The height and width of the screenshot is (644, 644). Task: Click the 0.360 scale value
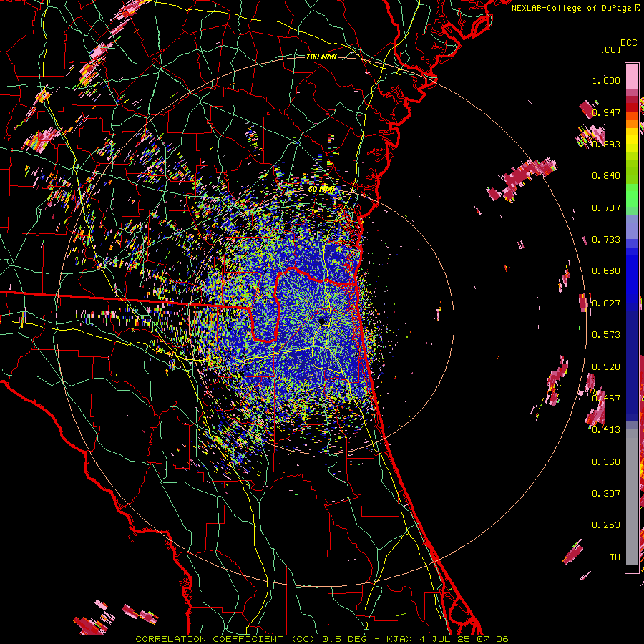pyautogui.click(x=606, y=462)
